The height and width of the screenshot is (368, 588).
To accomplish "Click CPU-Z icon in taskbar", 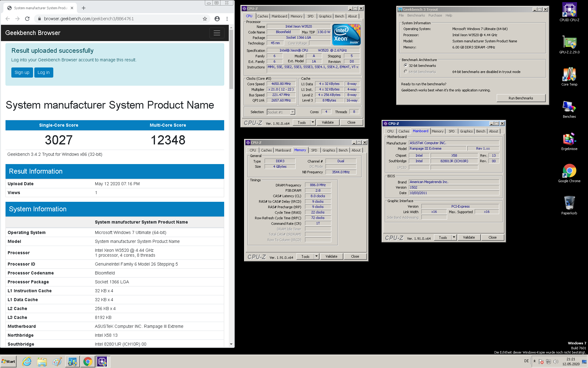I will pos(102,362).
